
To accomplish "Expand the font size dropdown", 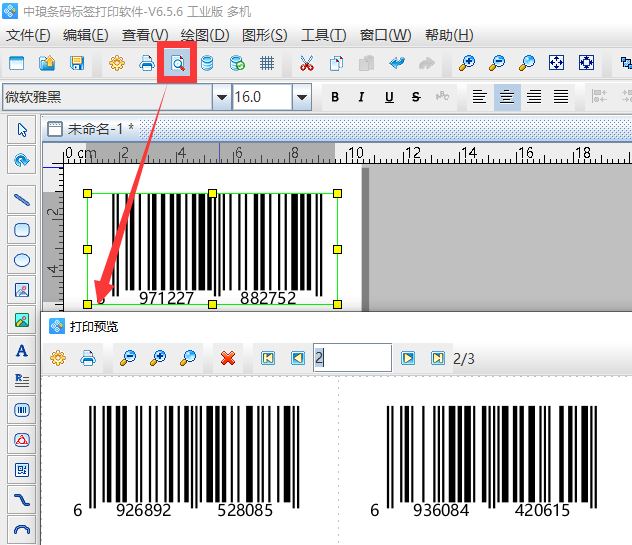I will click(x=302, y=97).
